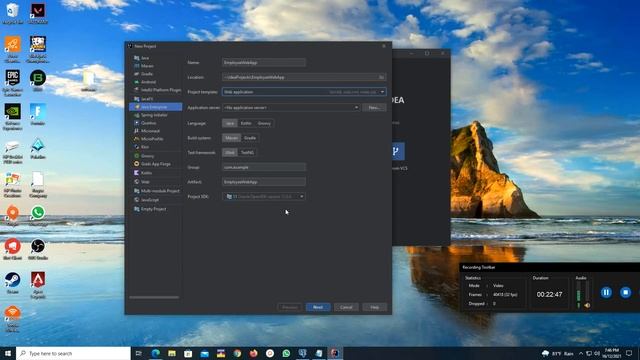The image size is (640, 360).
Task: Open the Project template dropdown
Action: 304,92
